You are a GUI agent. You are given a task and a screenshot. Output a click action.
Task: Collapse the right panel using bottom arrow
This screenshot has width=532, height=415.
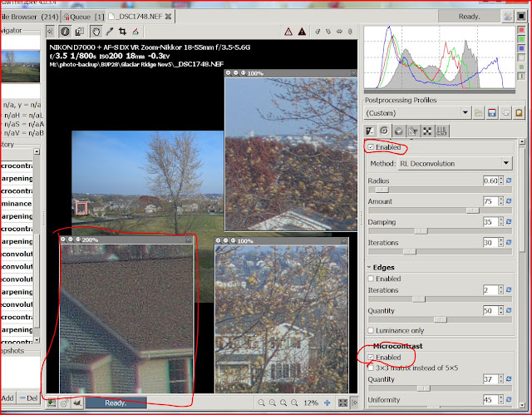[x=354, y=403]
